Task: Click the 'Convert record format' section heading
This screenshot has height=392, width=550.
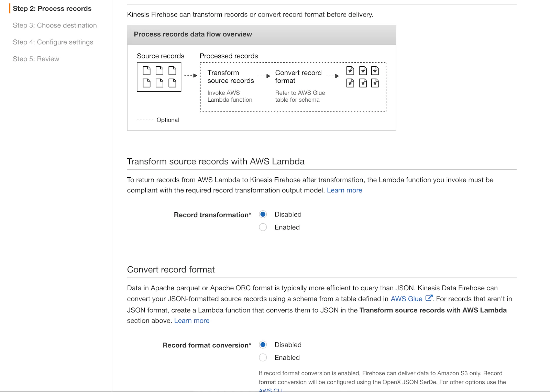Action: point(171,270)
